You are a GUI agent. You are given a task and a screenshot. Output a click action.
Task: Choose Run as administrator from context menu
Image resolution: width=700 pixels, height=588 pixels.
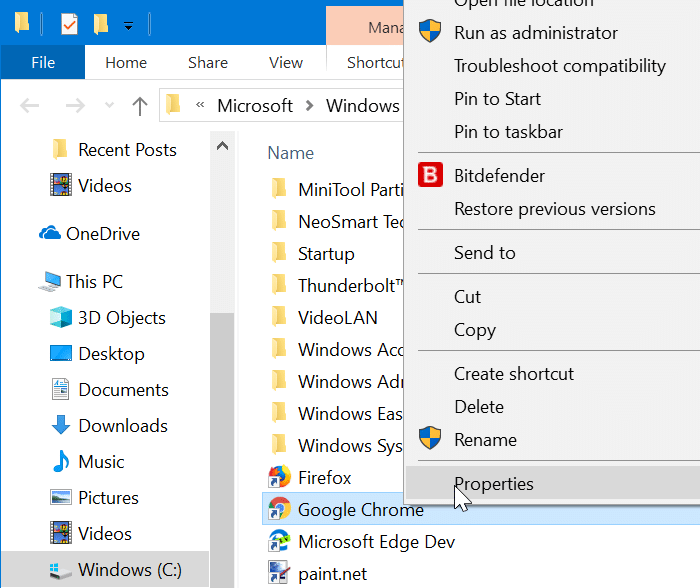553,33
